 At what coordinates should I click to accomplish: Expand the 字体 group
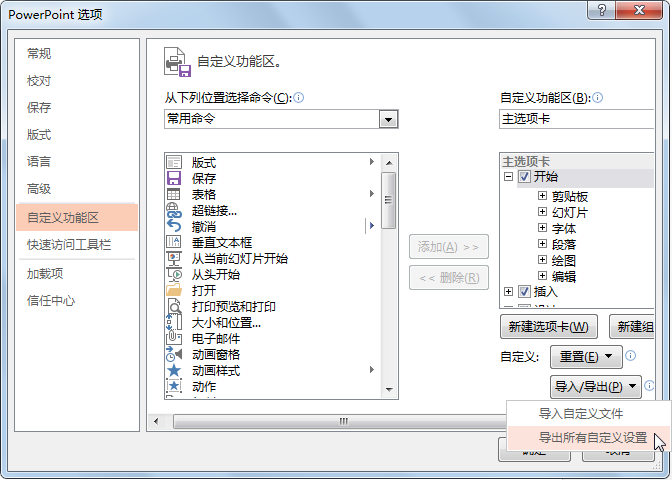pyautogui.click(x=542, y=228)
